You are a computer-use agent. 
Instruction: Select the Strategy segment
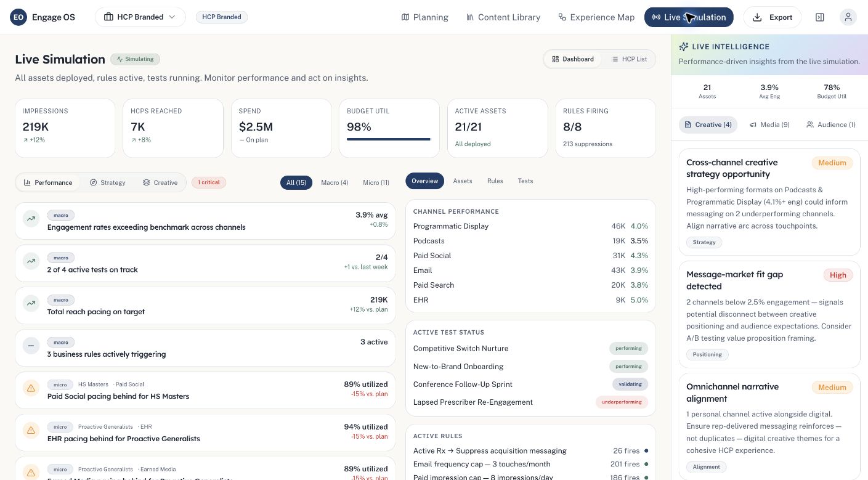pyautogui.click(x=107, y=182)
